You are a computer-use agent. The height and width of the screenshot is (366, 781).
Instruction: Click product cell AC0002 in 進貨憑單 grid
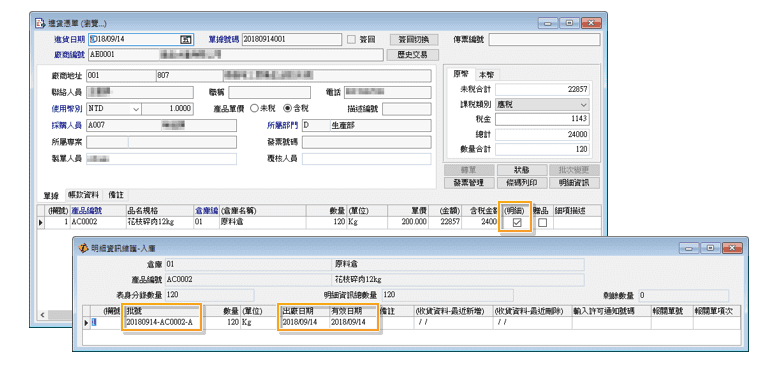(x=98, y=222)
